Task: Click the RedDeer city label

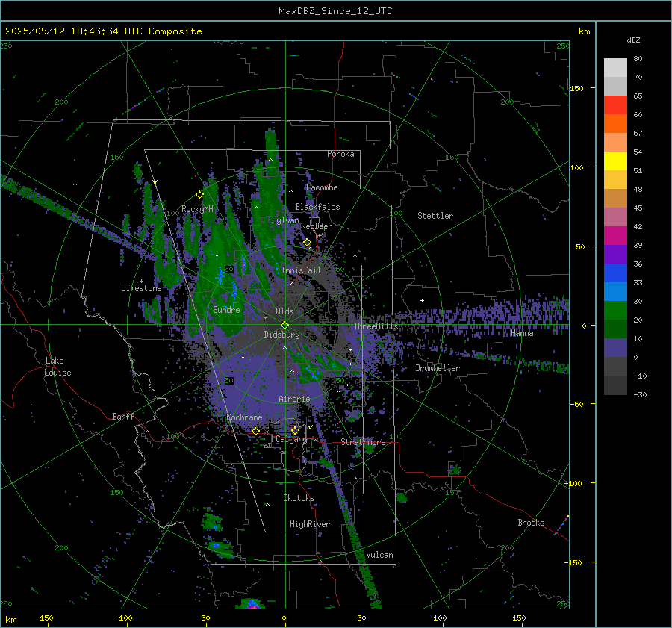Action: [317, 226]
